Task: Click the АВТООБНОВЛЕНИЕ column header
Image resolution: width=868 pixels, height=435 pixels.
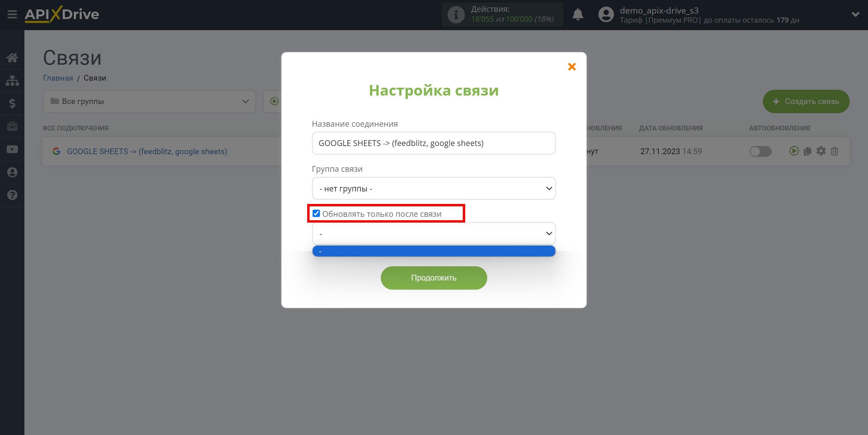Action: pos(780,128)
